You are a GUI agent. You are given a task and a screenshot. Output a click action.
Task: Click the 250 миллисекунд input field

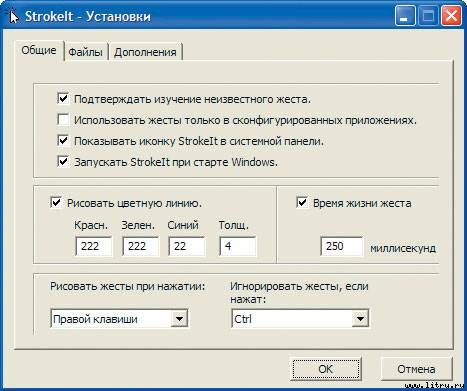pyautogui.click(x=342, y=246)
